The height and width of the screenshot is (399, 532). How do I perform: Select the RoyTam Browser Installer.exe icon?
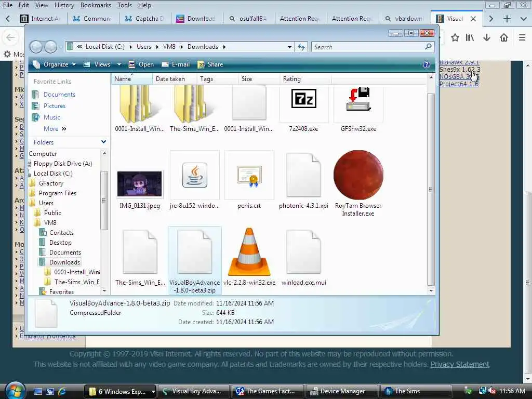[358, 175]
